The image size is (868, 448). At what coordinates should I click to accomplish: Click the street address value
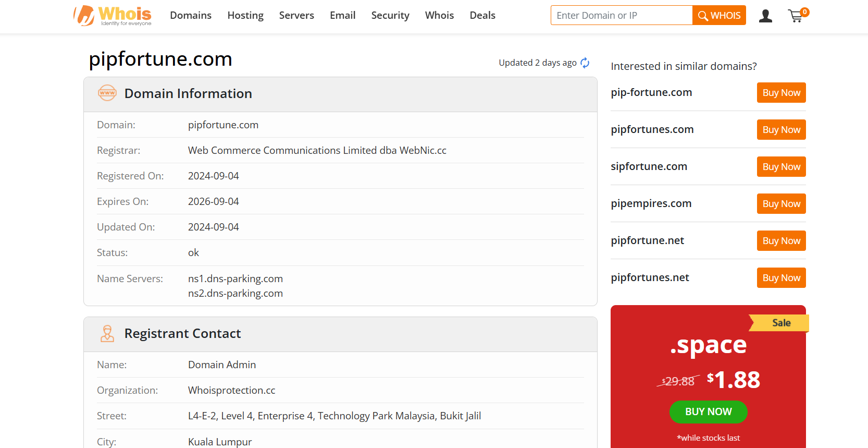(x=334, y=416)
